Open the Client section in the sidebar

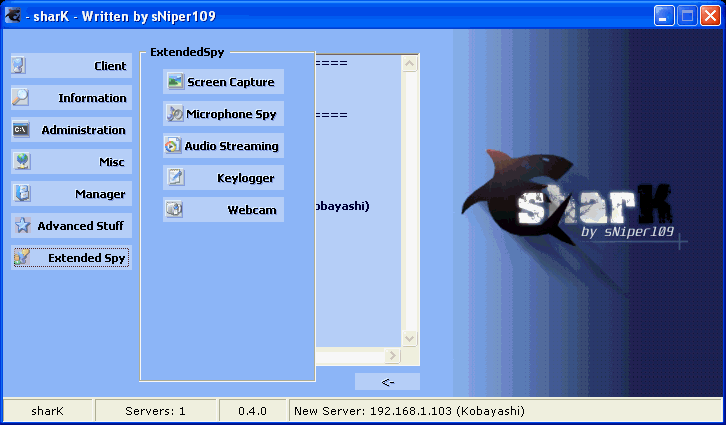(x=71, y=66)
